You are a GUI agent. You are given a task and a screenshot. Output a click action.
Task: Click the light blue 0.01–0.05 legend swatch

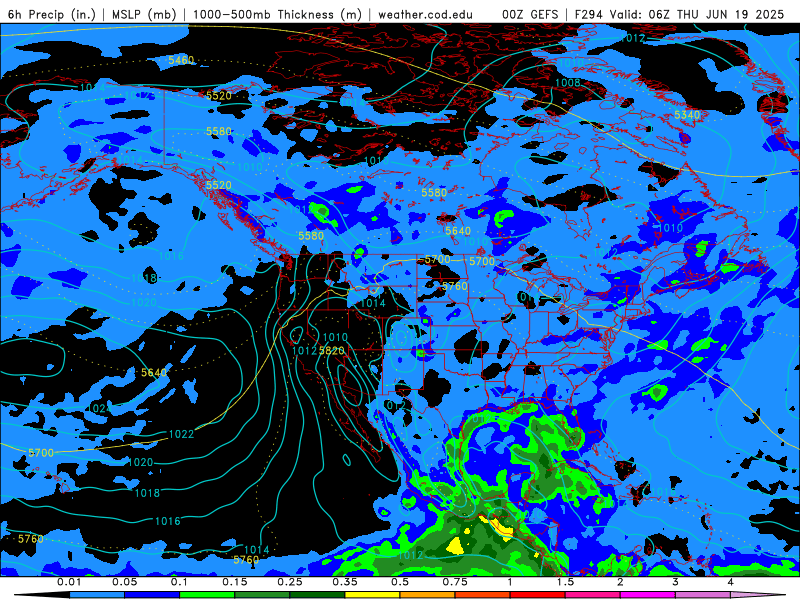(97, 595)
